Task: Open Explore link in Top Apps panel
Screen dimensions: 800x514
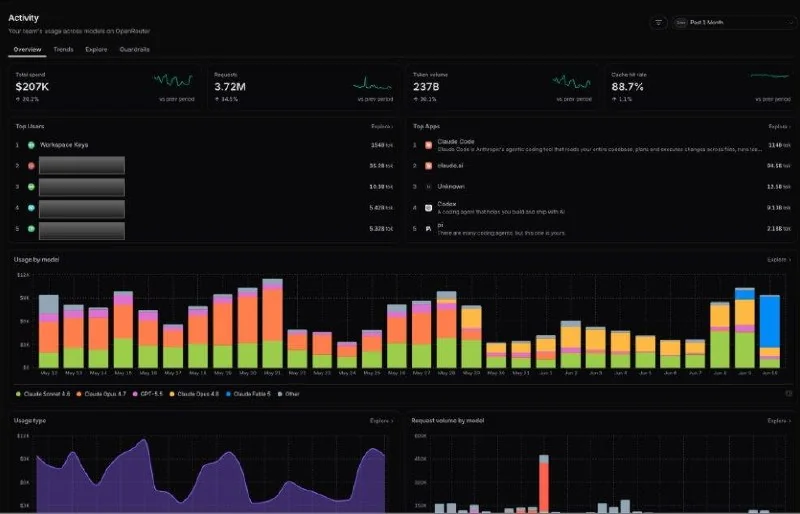Action: pyautogui.click(x=779, y=126)
